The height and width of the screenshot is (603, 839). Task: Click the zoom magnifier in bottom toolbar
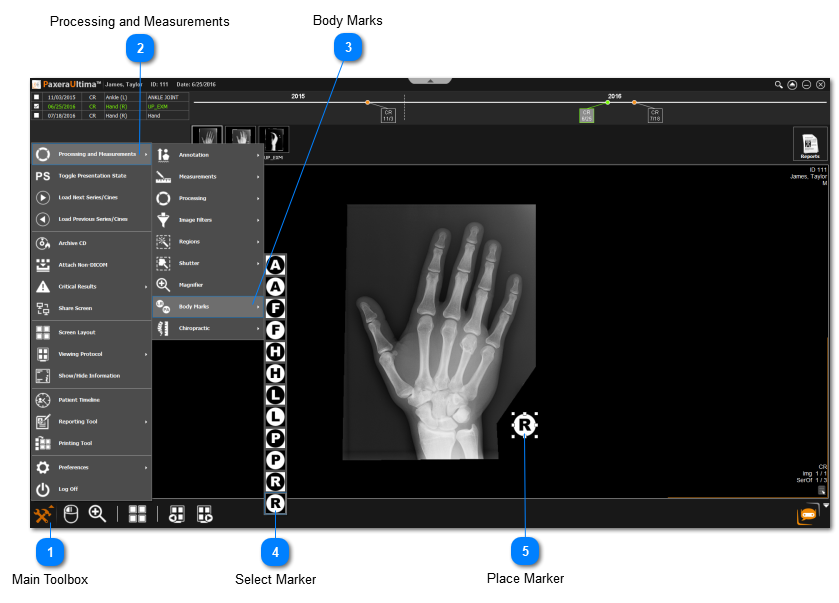(97, 514)
